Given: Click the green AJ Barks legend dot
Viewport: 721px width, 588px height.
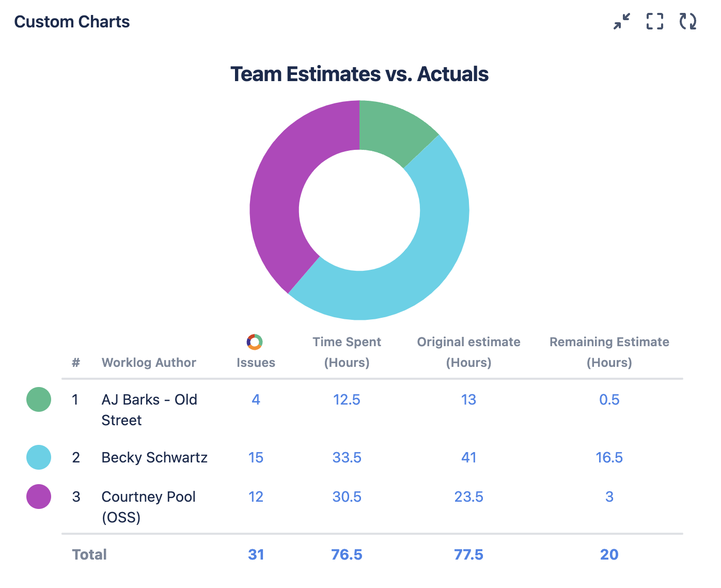Looking at the screenshot, I should [39, 399].
